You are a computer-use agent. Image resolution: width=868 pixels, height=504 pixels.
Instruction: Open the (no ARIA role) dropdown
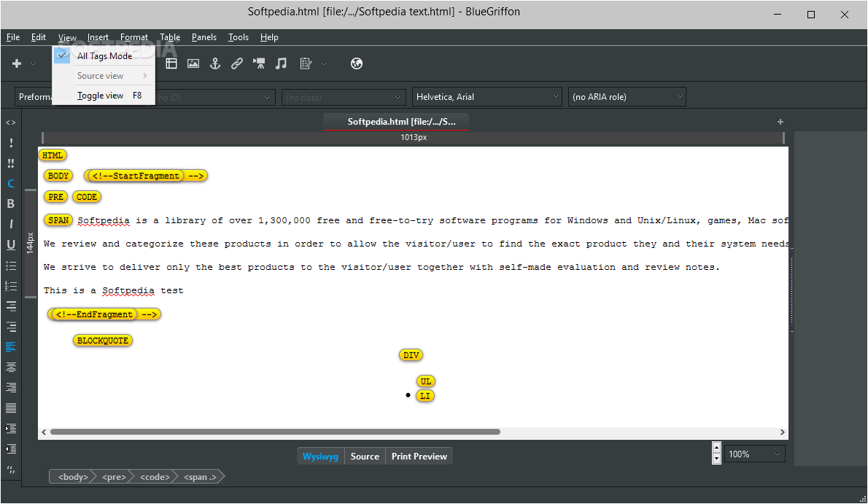tap(627, 97)
